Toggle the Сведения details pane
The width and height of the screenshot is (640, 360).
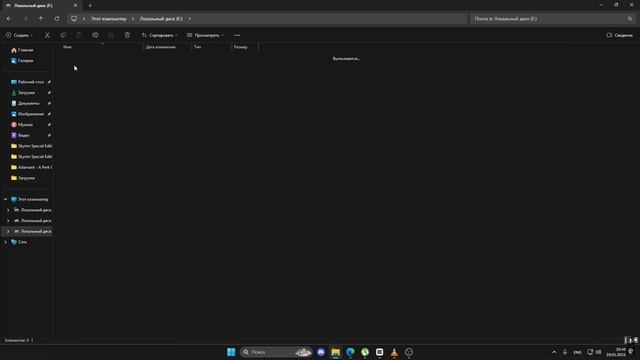click(x=620, y=36)
